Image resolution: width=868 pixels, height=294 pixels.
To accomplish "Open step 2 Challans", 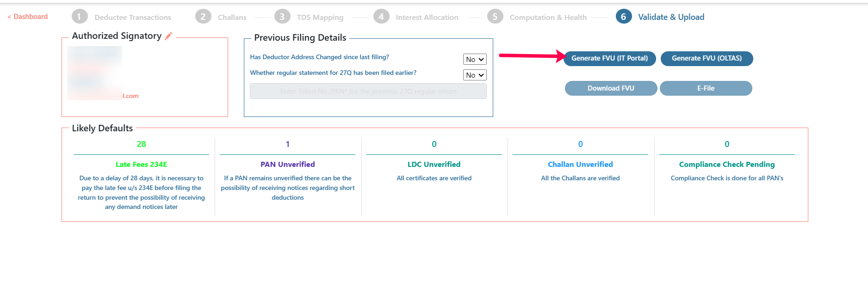I will point(221,17).
